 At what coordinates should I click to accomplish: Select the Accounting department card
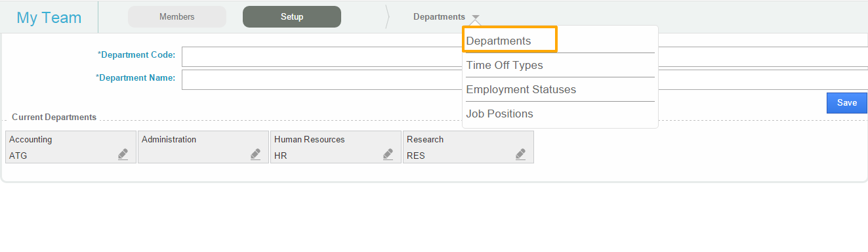(71, 147)
